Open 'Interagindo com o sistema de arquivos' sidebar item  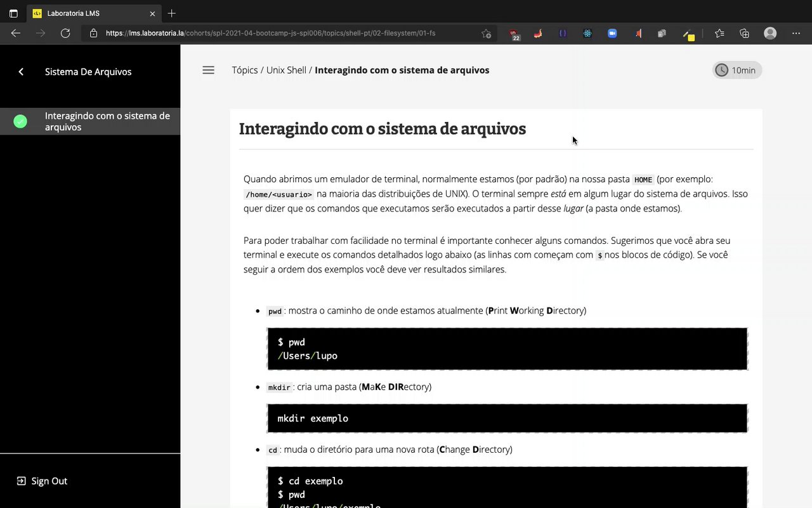[x=90, y=121]
